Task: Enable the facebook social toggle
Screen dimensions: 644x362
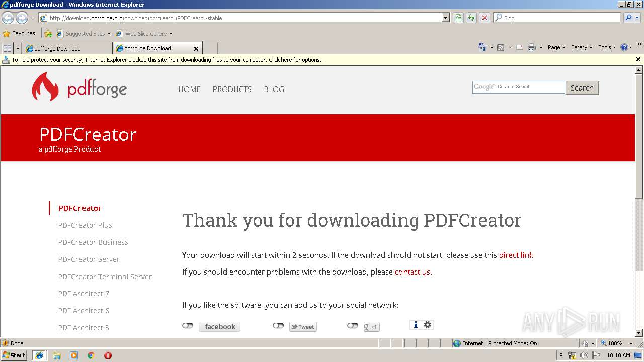Action: tap(188, 326)
